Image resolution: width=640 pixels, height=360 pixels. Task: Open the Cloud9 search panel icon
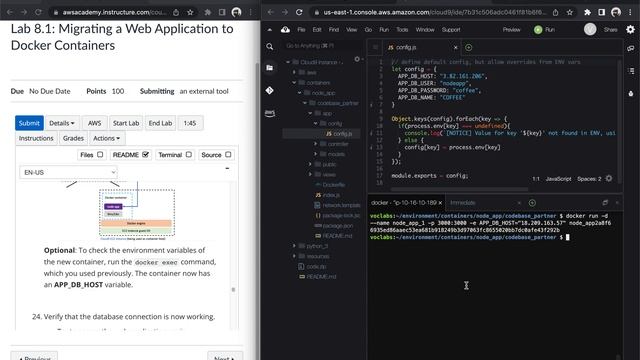click(270, 47)
